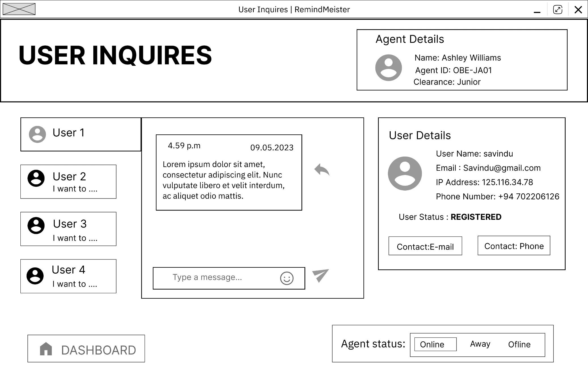This screenshot has width=588, height=380.
Task: Click the Lorem ipsum message bubble
Action: 229,172
